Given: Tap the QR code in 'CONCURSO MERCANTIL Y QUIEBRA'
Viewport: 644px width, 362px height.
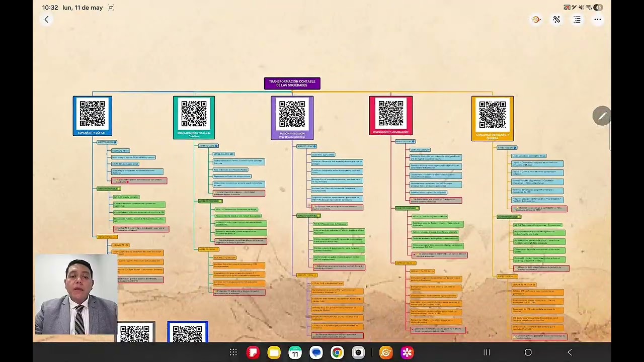Looking at the screenshot, I should [x=493, y=114].
